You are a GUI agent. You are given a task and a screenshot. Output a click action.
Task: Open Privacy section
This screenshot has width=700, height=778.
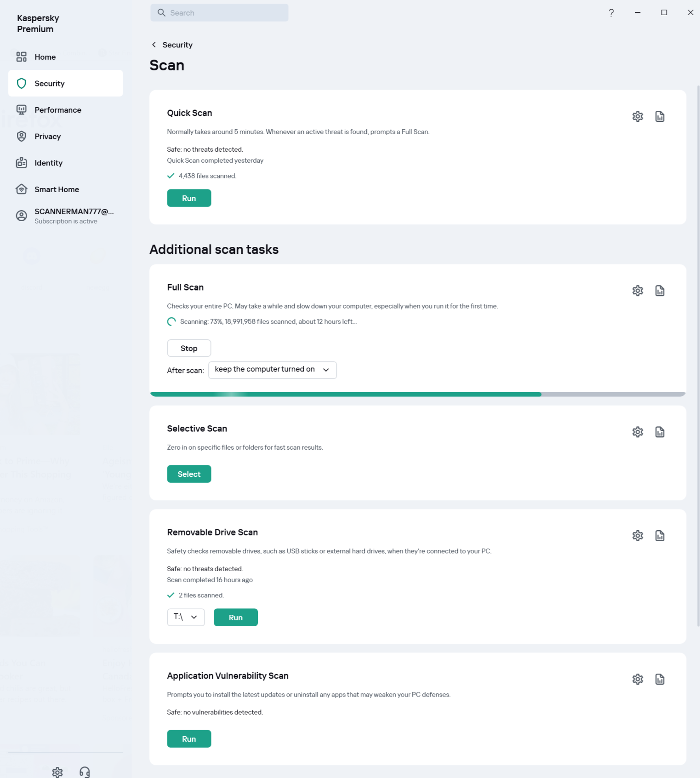coord(65,136)
